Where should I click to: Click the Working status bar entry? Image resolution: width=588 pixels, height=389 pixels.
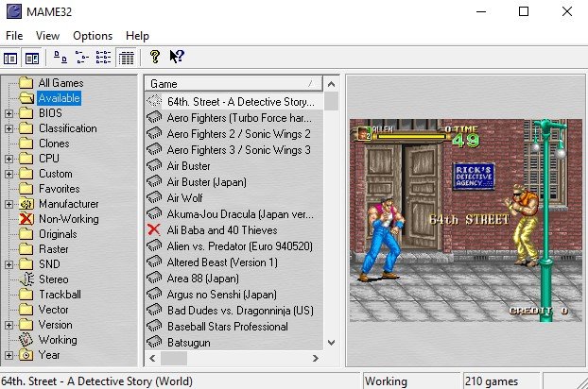point(411,381)
